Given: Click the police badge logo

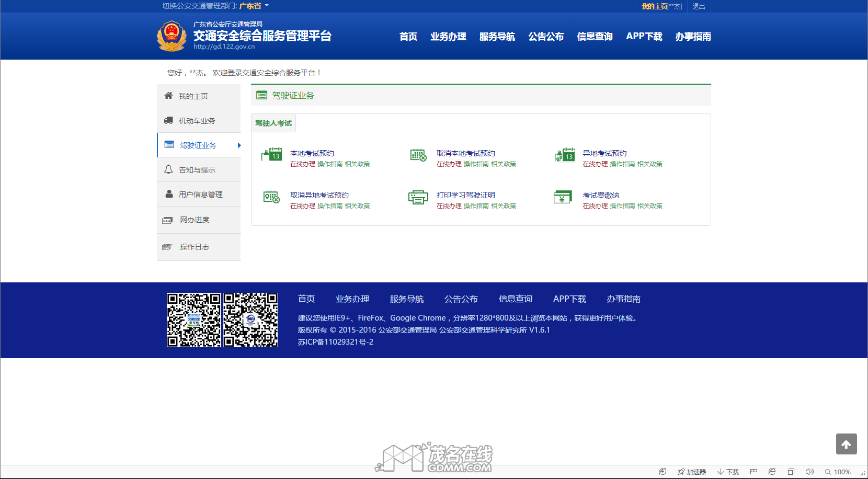Looking at the screenshot, I should coord(172,36).
